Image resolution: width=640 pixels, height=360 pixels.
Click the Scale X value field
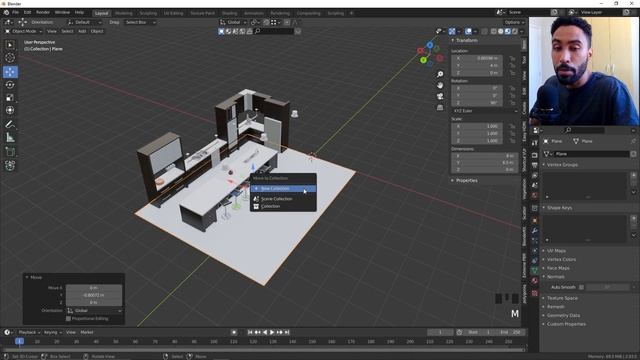pos(477,126)
